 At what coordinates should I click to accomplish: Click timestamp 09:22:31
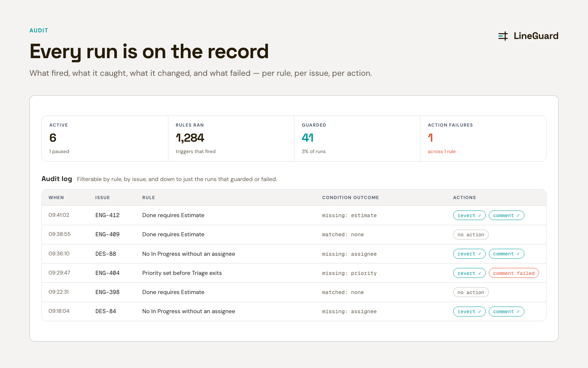click(58, 292)
